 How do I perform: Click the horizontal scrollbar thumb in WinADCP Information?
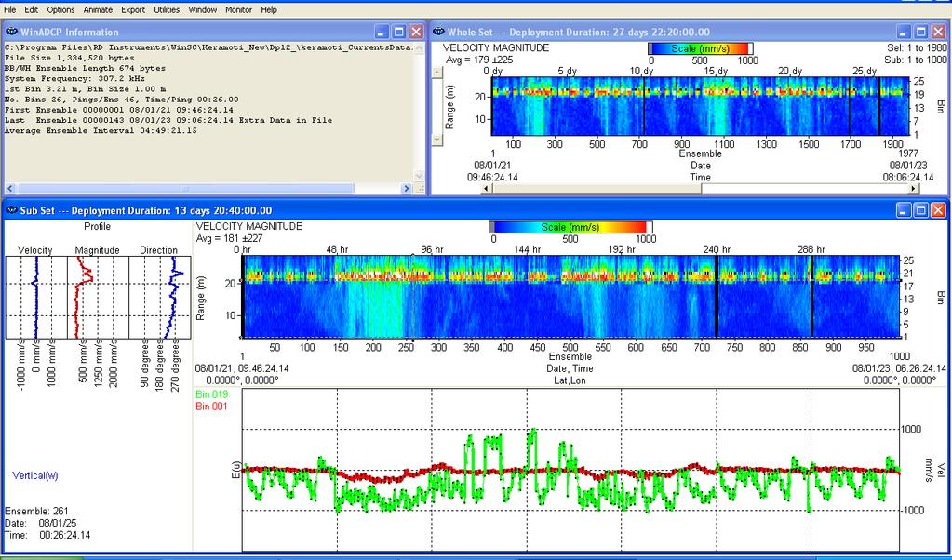pos(184,189)
